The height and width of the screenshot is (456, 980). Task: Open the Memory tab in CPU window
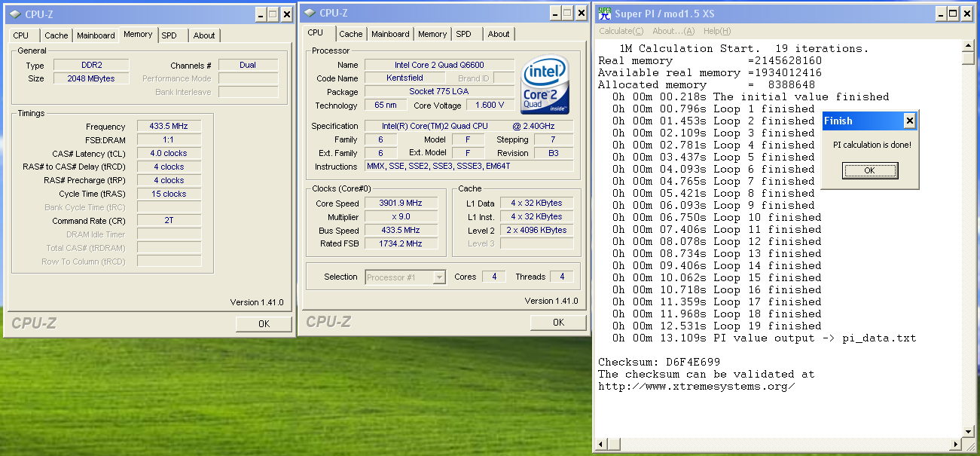coord(432,34)
